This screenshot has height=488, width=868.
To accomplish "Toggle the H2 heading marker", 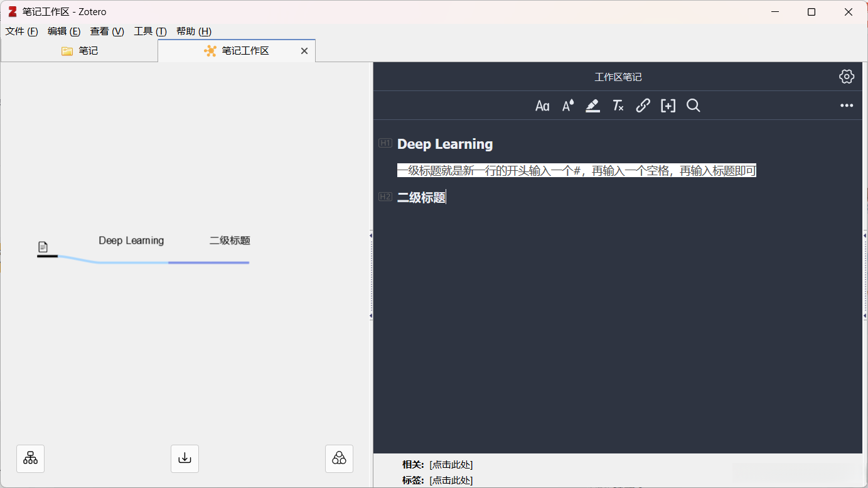I will (x=385, y=196).
